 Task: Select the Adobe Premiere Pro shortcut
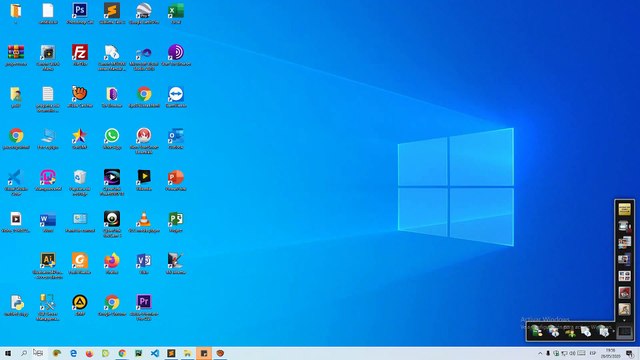144,307
